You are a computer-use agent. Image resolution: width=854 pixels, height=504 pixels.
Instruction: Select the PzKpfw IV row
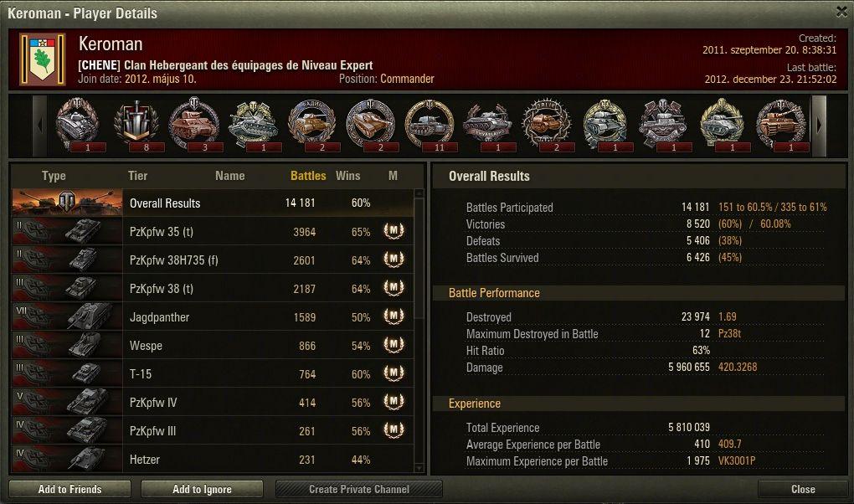(x=213, y=402)
